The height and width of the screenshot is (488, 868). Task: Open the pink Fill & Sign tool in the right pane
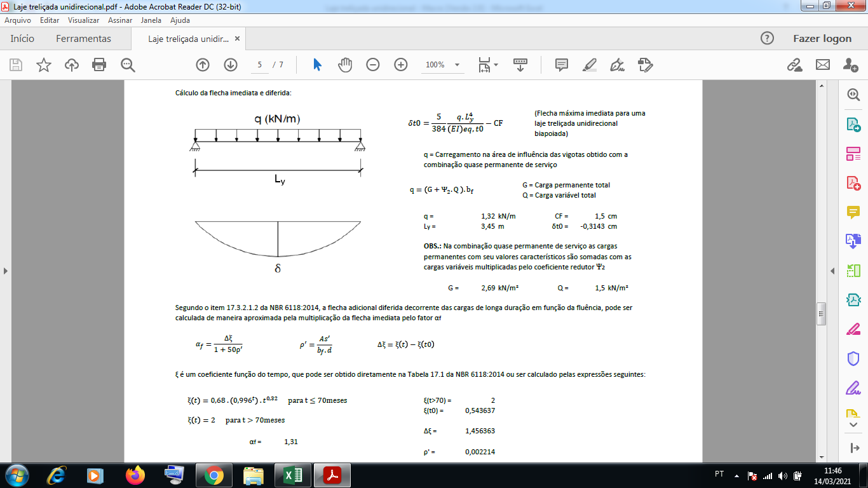[x=853, y=329]
